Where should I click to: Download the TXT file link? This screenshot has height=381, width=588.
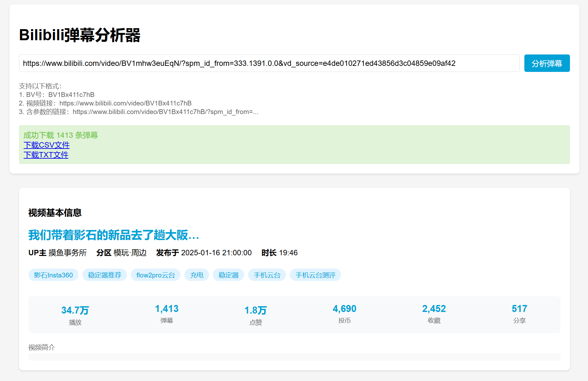(x=46, y=155)
